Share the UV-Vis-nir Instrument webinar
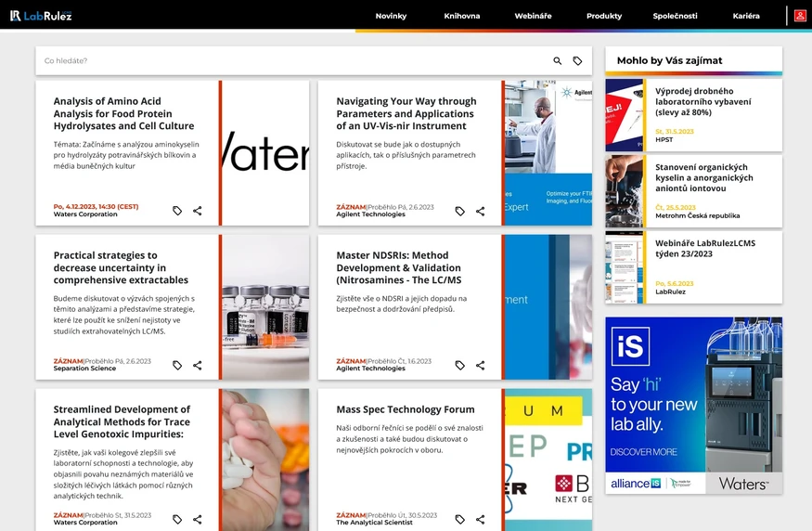This screenshot has height=531, width=812. (480, 211)
